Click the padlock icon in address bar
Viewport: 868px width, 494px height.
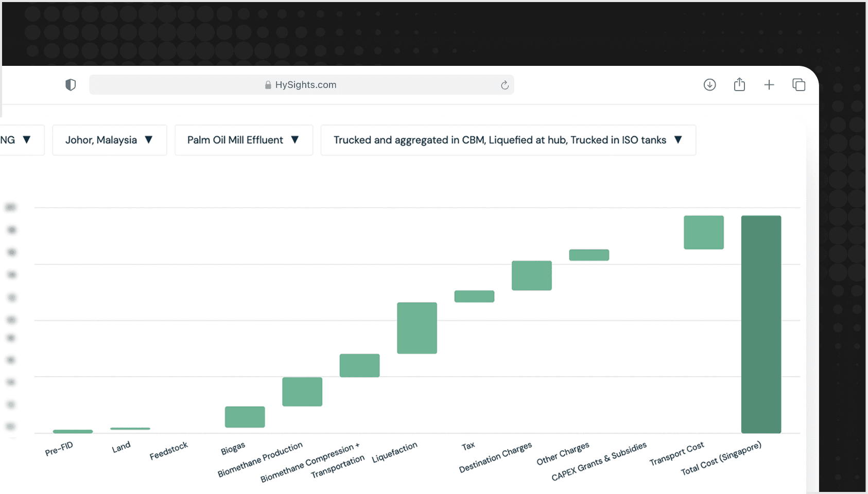[x=268, y=85]
